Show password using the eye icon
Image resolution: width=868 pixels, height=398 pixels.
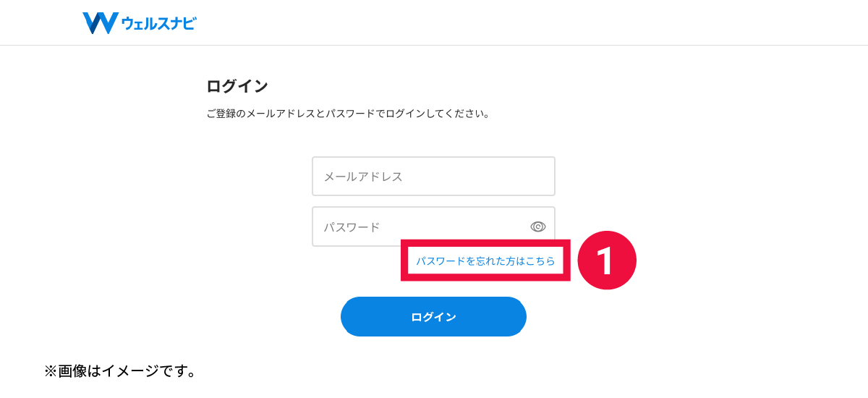[538, 226]
